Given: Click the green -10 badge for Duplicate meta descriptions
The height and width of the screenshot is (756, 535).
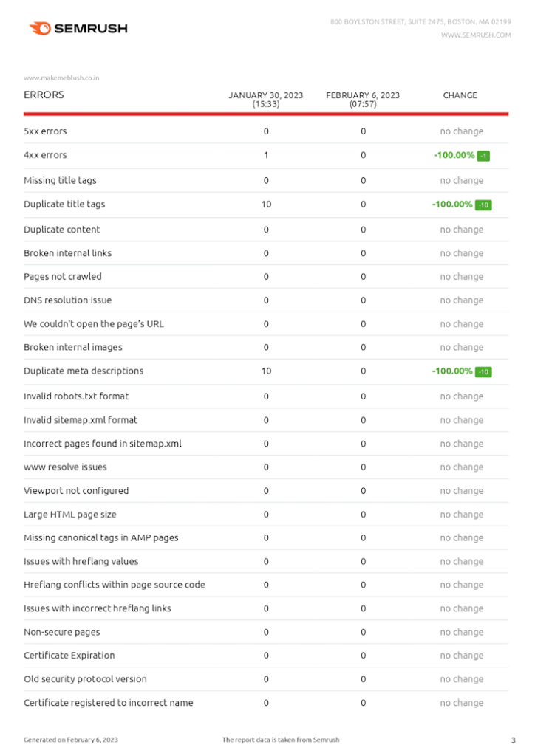Looking at the screenshot, I should coord(483,372).
